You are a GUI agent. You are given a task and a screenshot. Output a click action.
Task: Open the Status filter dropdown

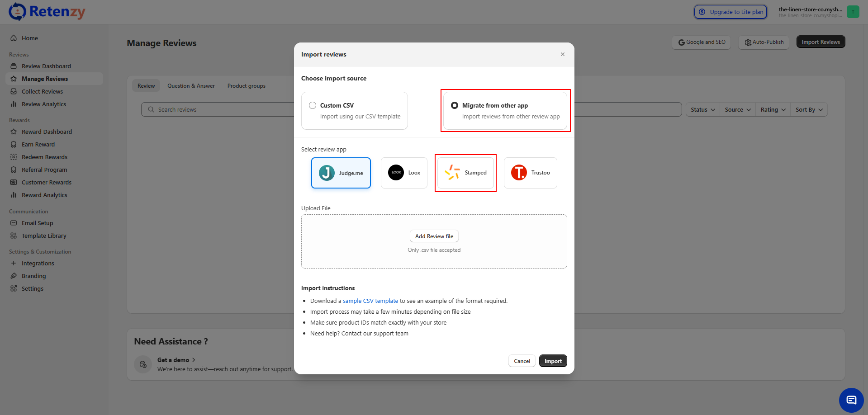coord(703,109)
